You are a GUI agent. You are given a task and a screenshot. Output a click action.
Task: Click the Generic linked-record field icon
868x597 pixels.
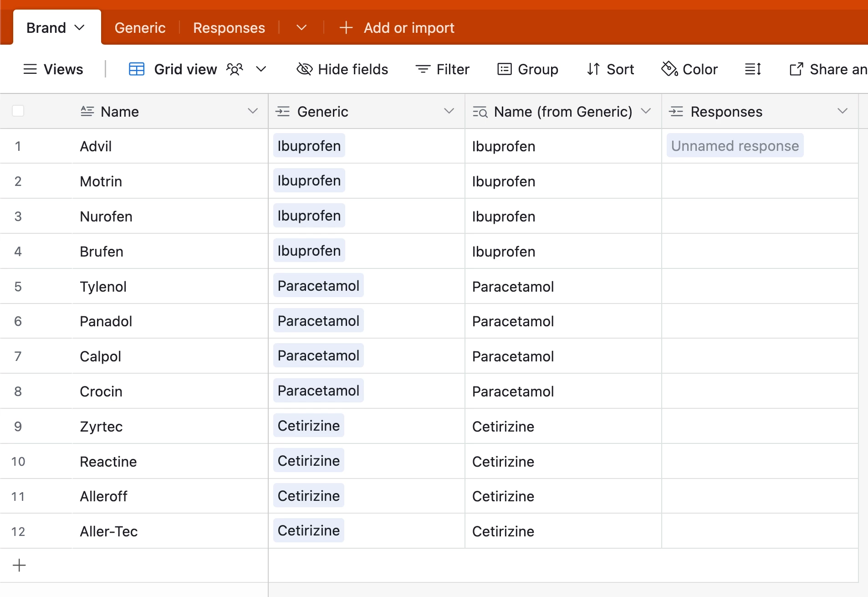click(283, 111)
